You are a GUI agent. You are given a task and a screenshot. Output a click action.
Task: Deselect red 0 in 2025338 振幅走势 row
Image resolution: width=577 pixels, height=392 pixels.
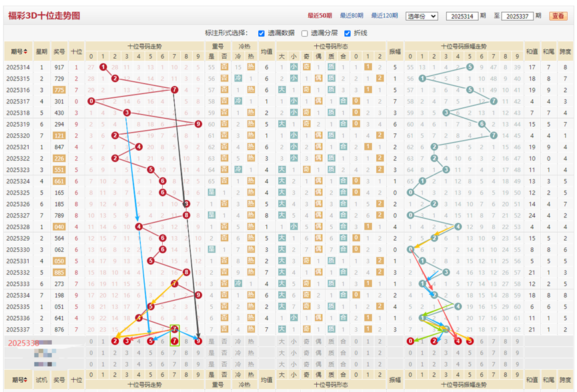click(x=410, y=341)
